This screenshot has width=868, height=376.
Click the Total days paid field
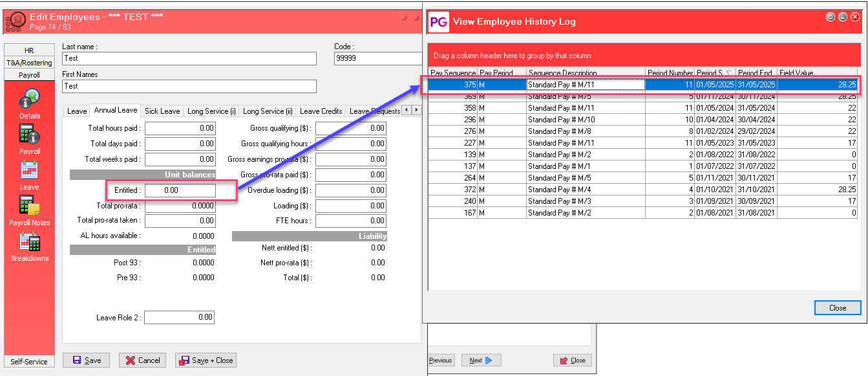pos(180,144)
